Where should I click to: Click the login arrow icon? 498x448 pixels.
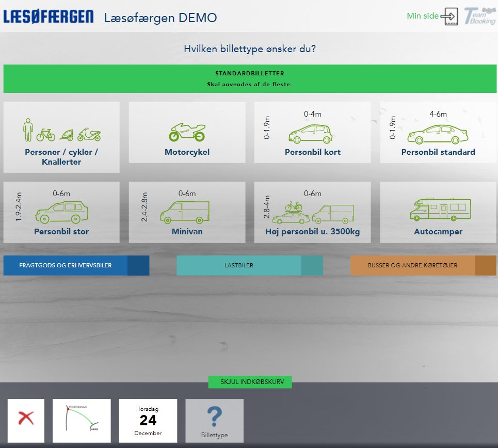pyautogui.click(x=449, y=16)
